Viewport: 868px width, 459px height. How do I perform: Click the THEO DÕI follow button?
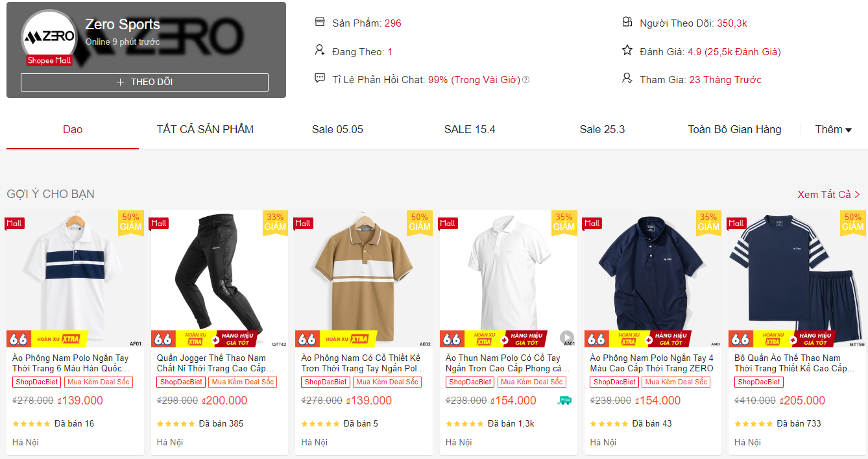[144, 82]
